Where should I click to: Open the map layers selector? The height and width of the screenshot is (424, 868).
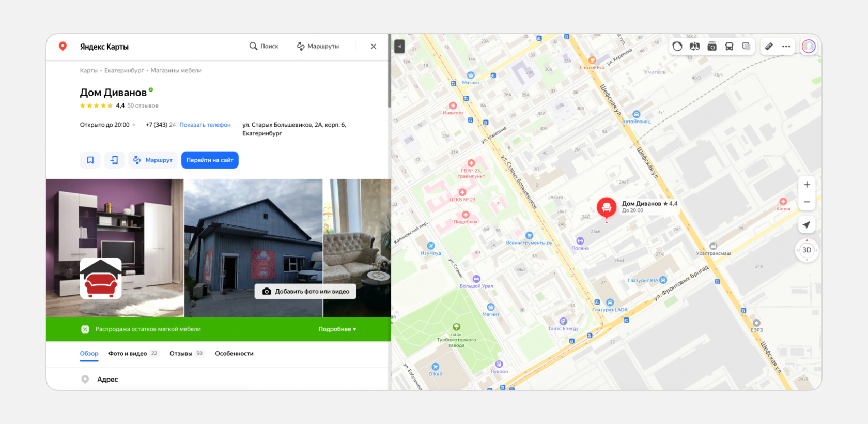pyautogui.click(x=746, y=47)
